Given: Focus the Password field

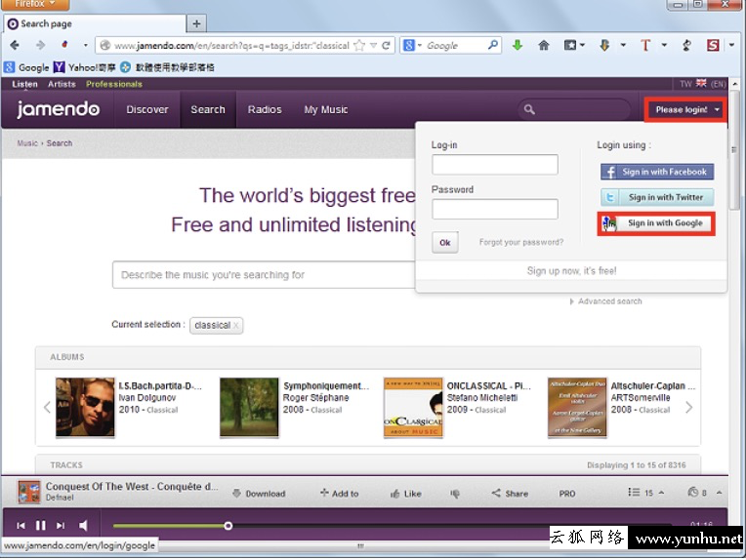Looking at the screenshot, I should click(495, 209).
